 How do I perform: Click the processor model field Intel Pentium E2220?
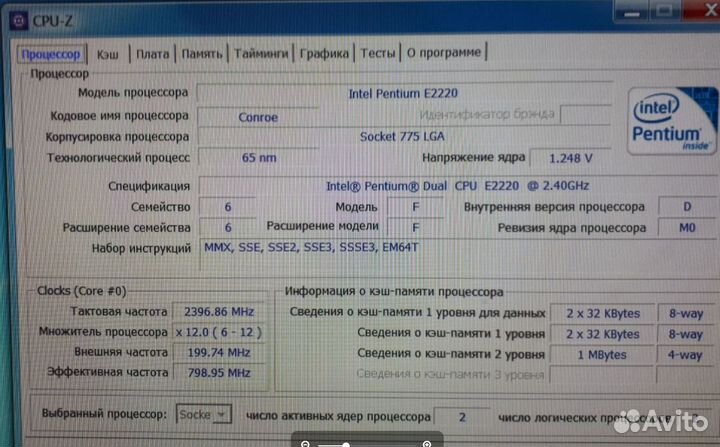point(404,93)
